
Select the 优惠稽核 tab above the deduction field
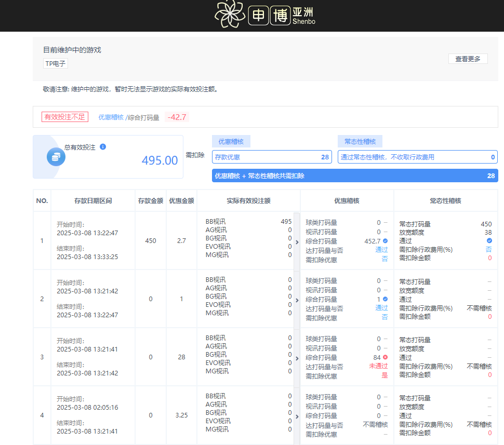pyautogui.click(x=231, y=141)
